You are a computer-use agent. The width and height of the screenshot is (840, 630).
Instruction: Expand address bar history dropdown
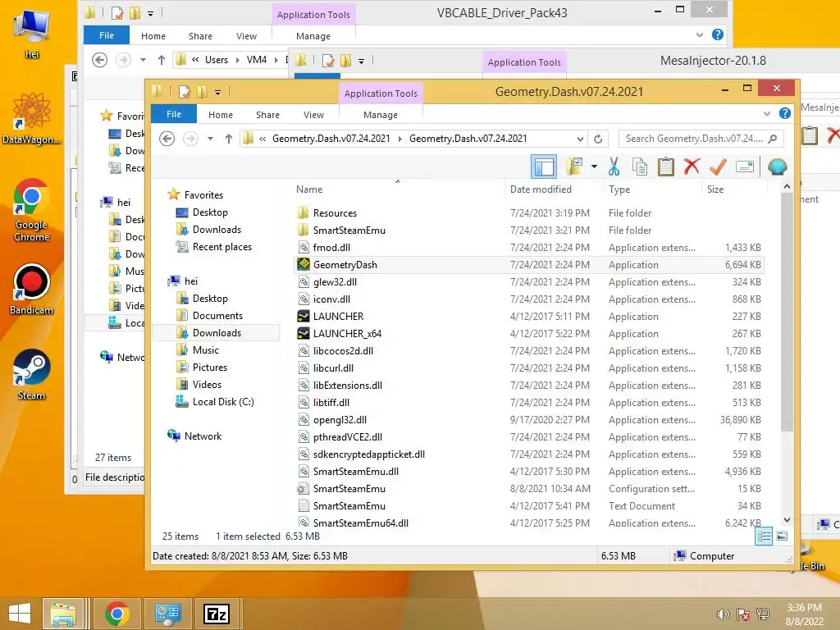point(580,139)
